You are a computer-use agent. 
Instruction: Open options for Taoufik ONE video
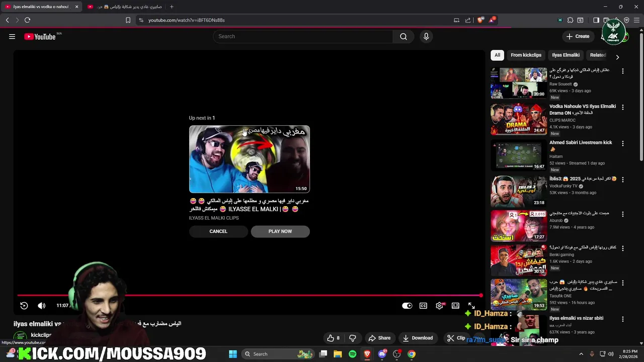coord(622,283)
